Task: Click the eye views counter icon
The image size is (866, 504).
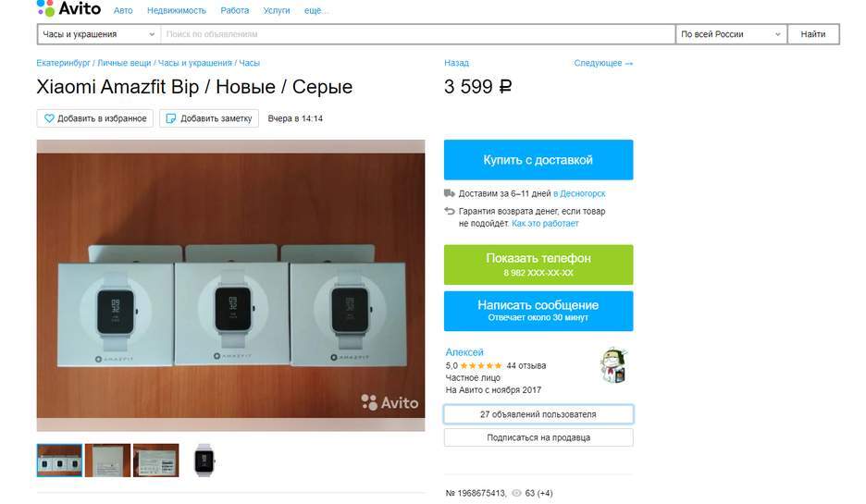Action: point(516,493)
